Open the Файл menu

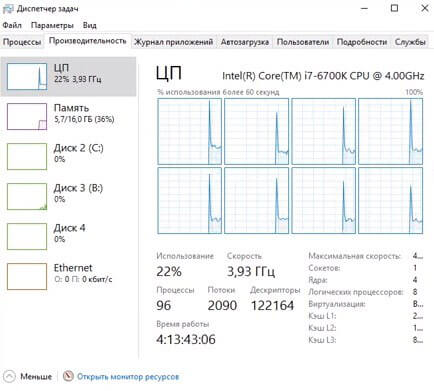pyautogui.click(x=12, y=25)
